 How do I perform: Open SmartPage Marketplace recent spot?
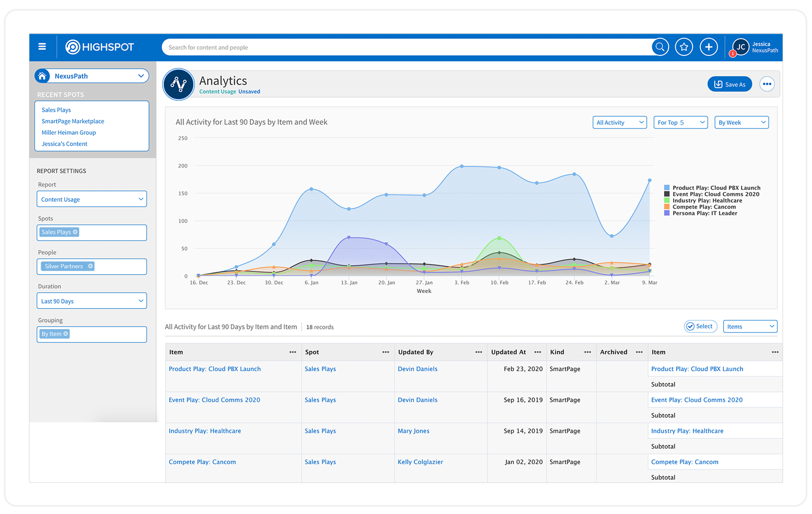[73, 121]
